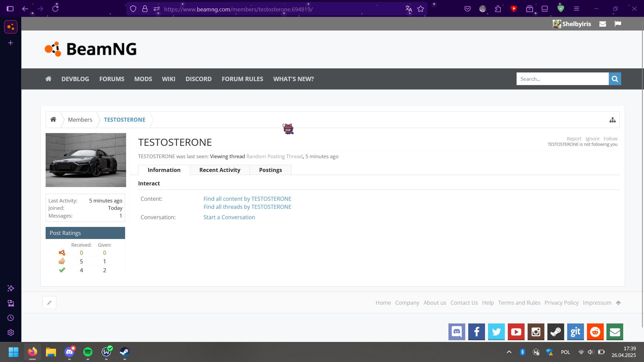Open Shelbyiris account menu
Viewport: 644px width, 362px height.
tap(572, 24)
